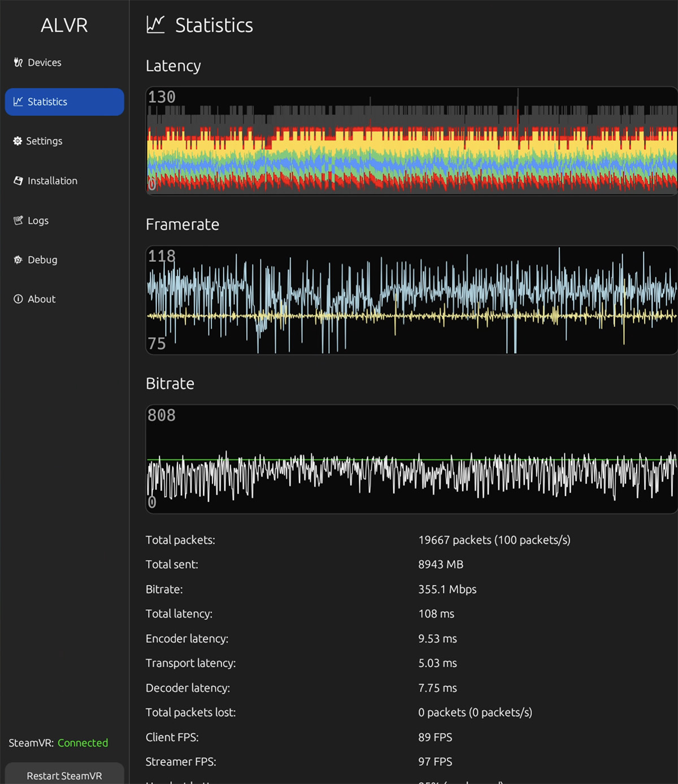Viewport: 678px width, 784px height.
Task: Click the notepad icon beside Logs
Action: pos(18,220)
